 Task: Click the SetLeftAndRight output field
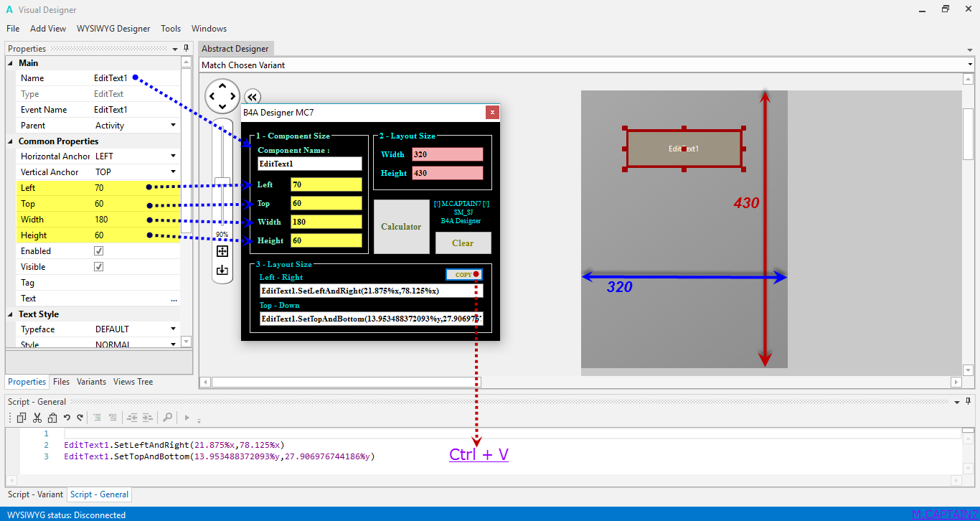point(371,291)
